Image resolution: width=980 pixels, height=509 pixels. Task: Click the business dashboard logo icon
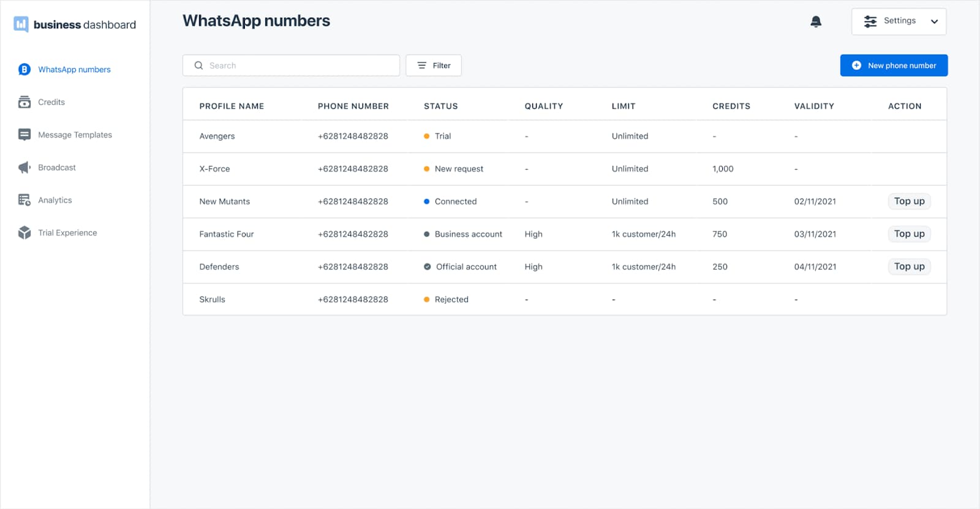[x=21, y=25]
